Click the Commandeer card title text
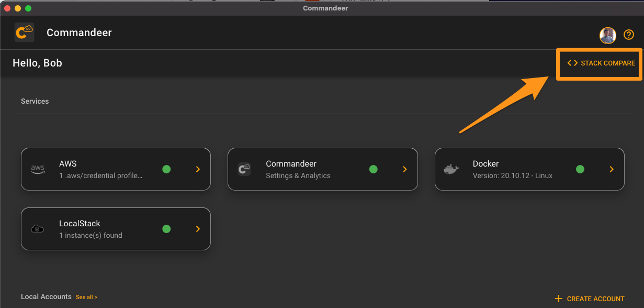 (291, 164)
